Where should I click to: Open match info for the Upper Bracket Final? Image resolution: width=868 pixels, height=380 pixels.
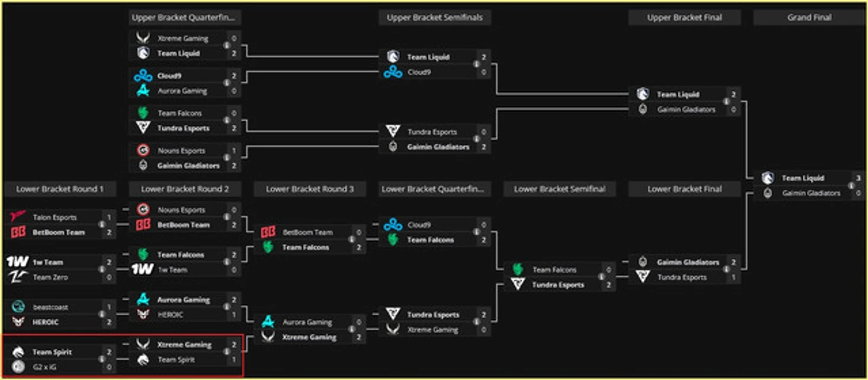tap(726, 102)
